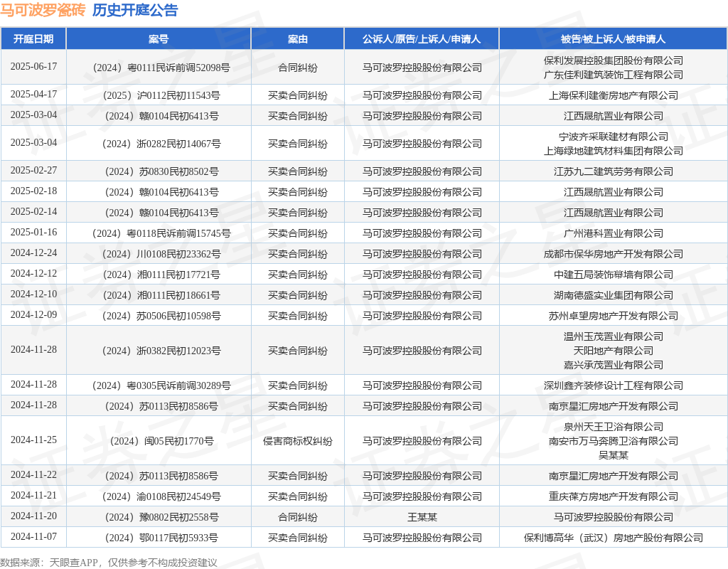Select defendant 江苏九二建筑劳务有限公司

click(614, 172)
